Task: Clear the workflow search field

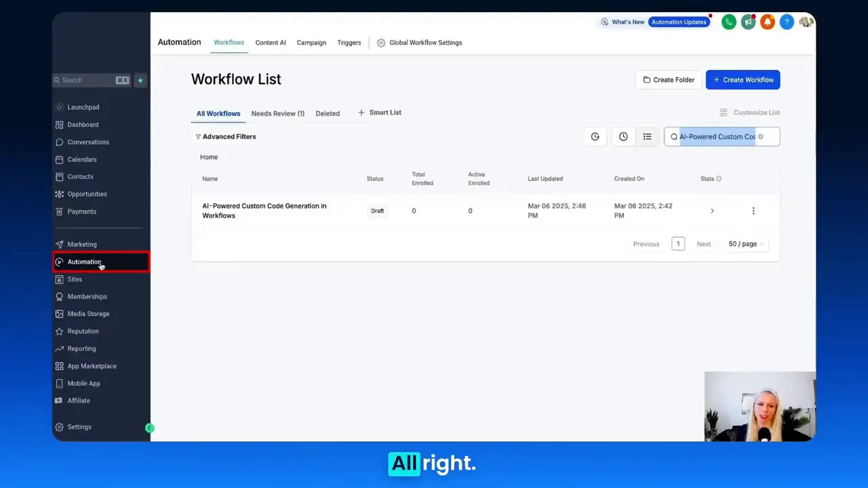Action: pyautogui.click(x=760, y=137)
